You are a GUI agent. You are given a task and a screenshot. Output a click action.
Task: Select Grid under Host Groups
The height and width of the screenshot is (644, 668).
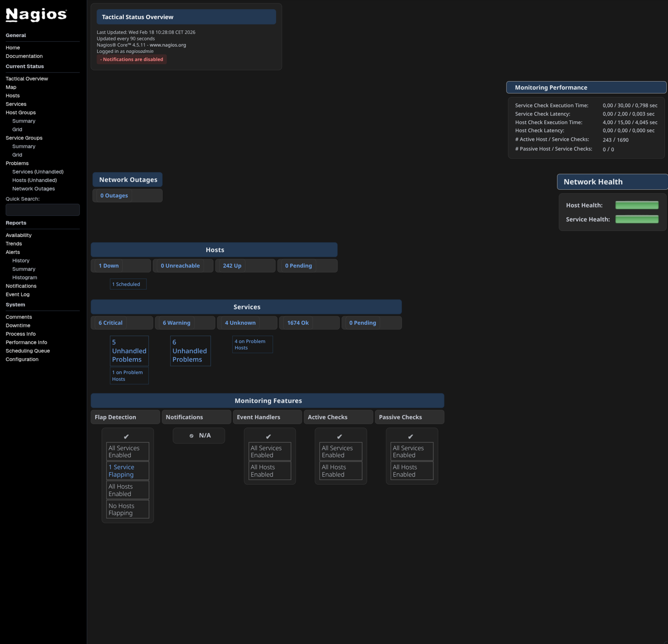(17, 129)
